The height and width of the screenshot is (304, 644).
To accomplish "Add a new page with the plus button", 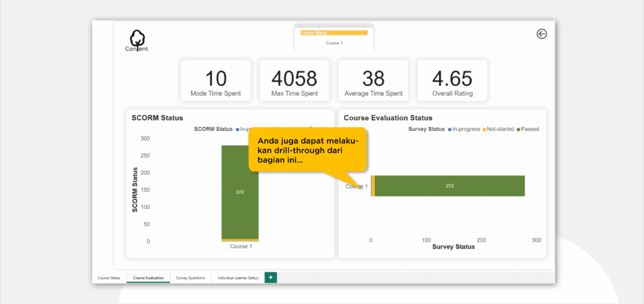I will (x=270, y=278).
